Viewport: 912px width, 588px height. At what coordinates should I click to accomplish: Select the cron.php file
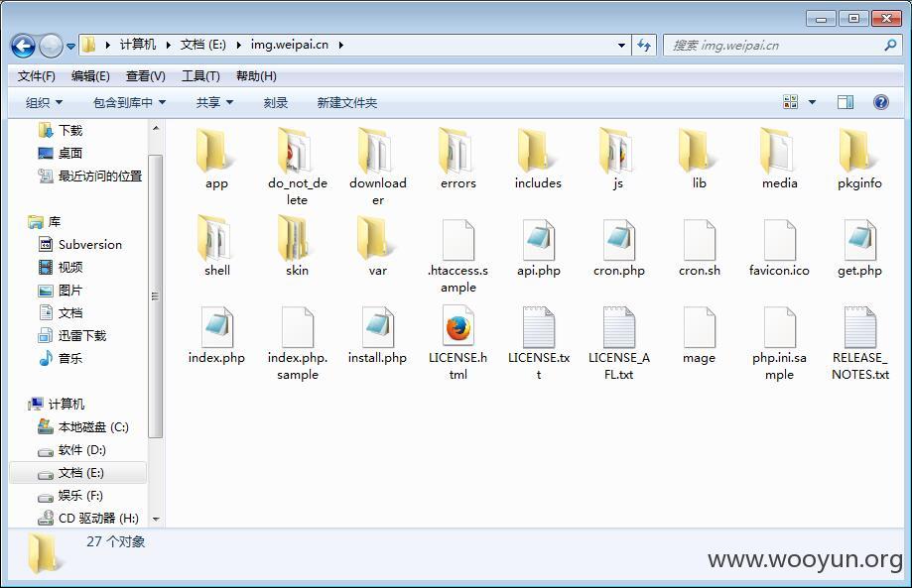[618, 246]
